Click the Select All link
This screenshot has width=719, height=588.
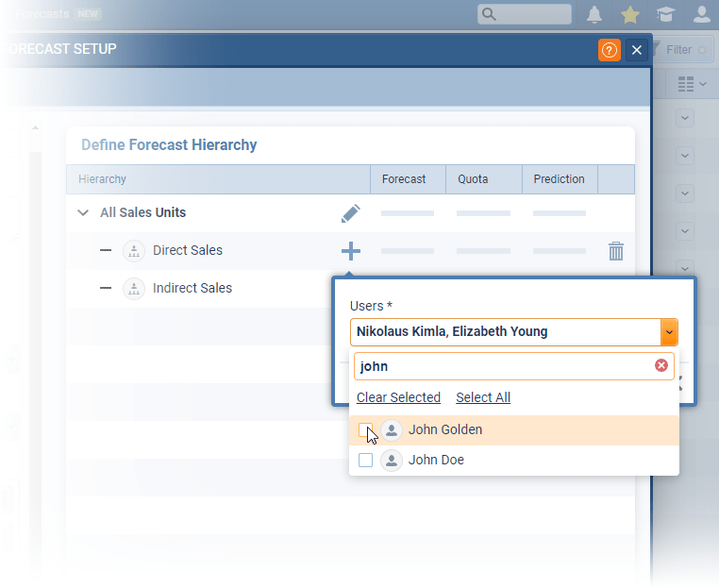483,397
